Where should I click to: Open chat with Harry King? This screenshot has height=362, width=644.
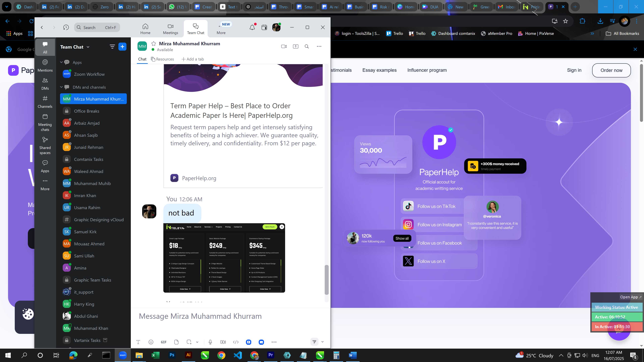(94, 304)
